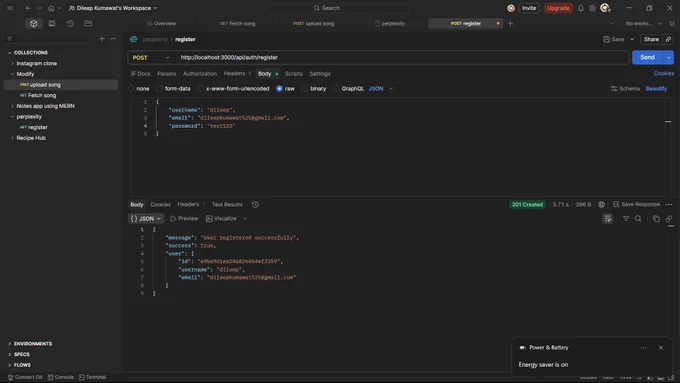Open sidebar more options ellipsis
This screenshot has height=383, width=680.
tap(113, 39)
